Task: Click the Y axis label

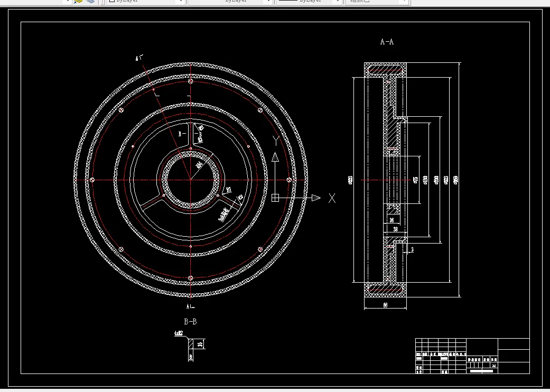Action: 276,141
